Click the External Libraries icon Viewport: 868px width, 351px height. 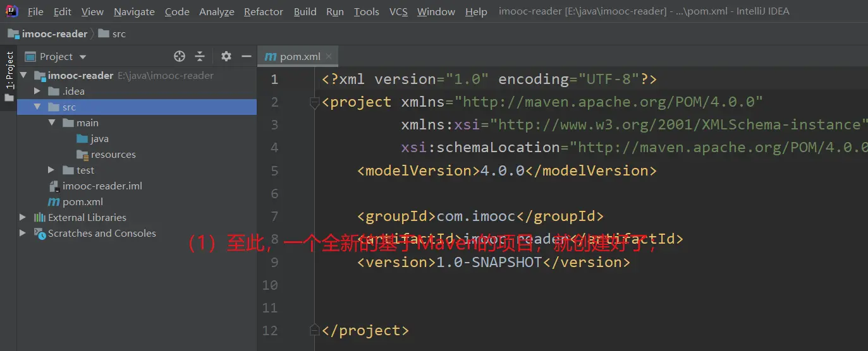point(40,217)
